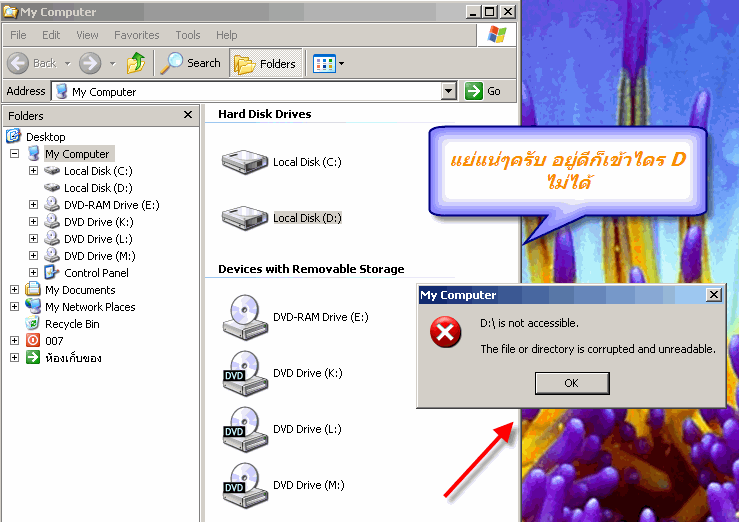Image resolution: width=739 pixels, height=522 pixels.
Task: Select DVD Drive (L:) tree icon
Action: pyautogui.click(x=52, y=238)
